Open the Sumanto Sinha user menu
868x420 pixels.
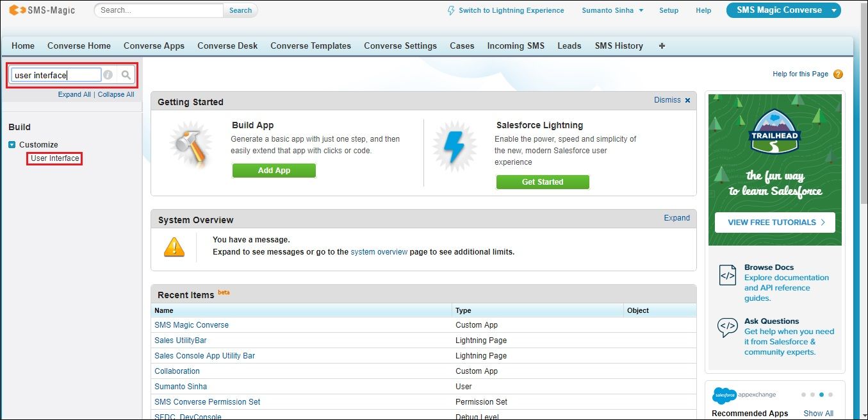tap(612, 10)
